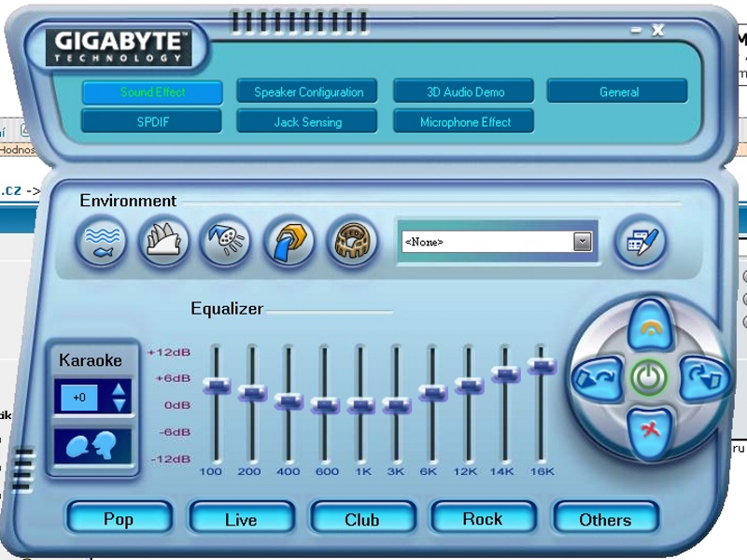747x560 pixels.
Task: Close the Gigabyte audio panel
Action: coord(658,30)
